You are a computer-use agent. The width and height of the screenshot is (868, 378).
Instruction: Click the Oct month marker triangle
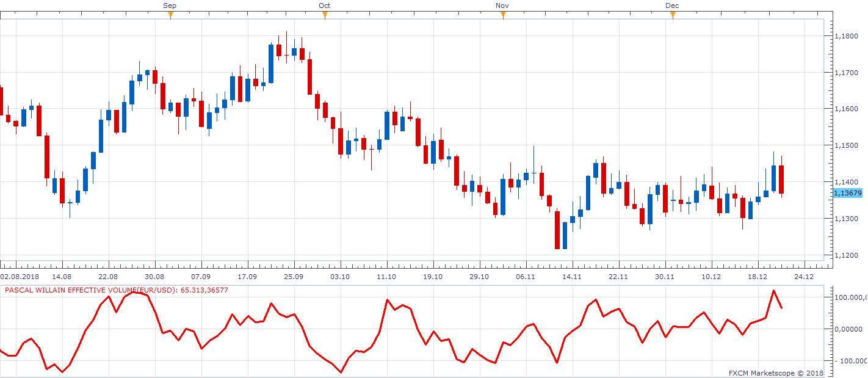click(x=325, y=15)
